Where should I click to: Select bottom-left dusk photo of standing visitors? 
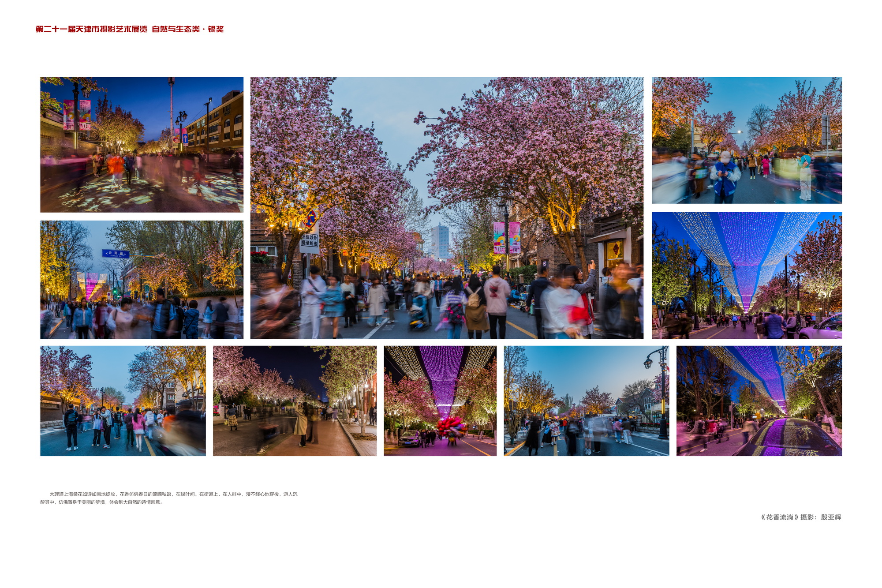pyautogui.click(x=123, y=401)
